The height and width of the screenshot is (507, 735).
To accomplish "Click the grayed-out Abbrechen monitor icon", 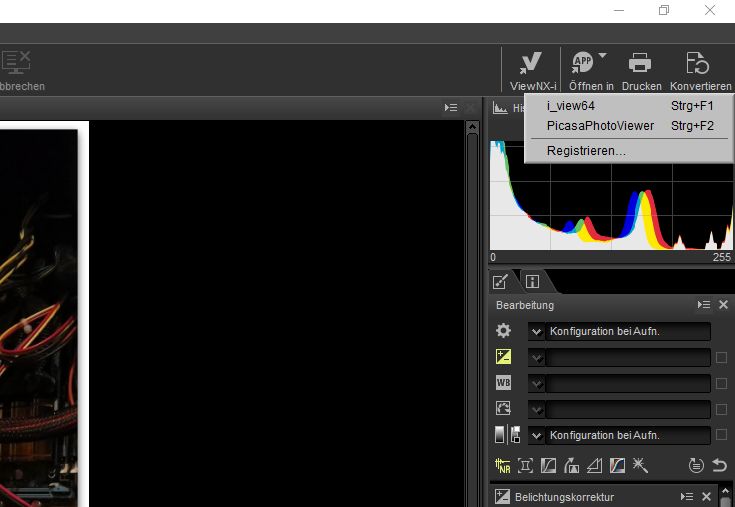I will coord(16,62).
